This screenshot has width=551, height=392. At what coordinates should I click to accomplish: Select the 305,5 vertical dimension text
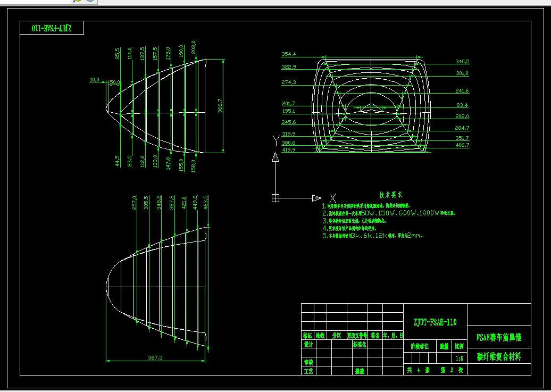pos(146,203)
